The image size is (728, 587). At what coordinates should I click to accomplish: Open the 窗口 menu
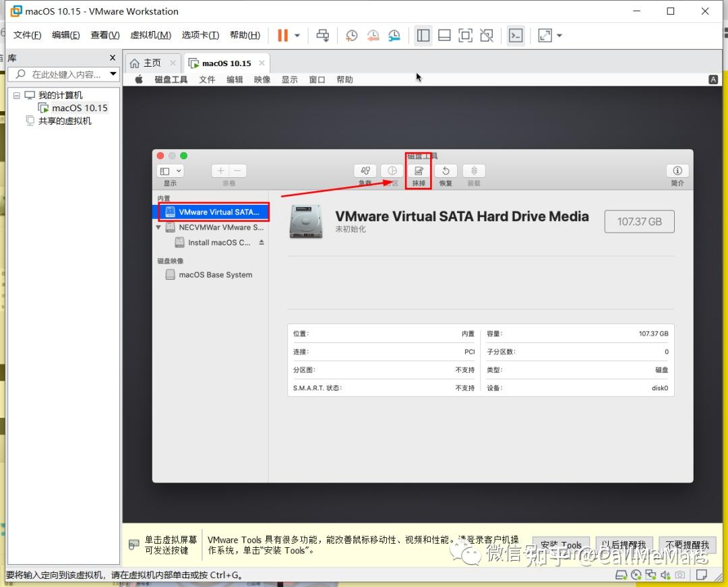317,80
